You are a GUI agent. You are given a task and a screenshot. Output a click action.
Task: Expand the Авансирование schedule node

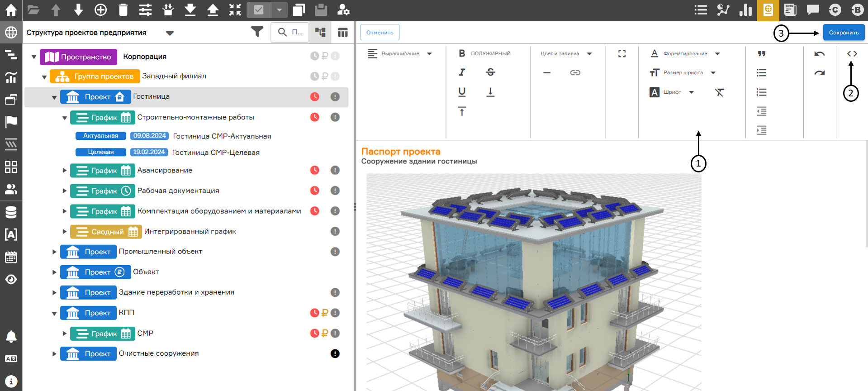coord(64,170)
